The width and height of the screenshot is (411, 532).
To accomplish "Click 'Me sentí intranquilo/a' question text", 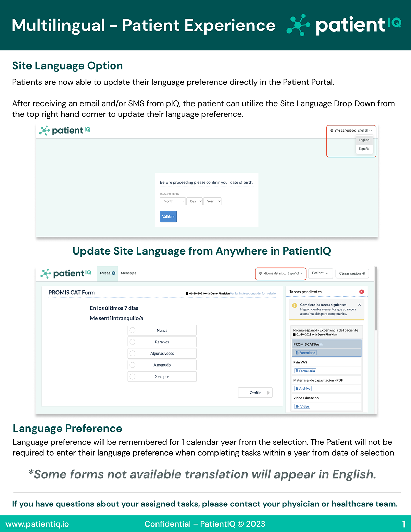I will click(x=116, y=318).
